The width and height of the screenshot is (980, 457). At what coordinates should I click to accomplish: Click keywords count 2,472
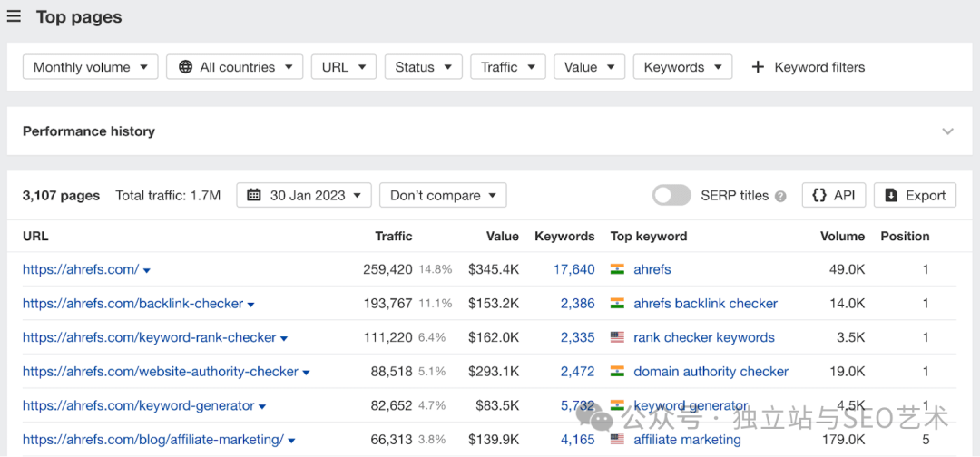click(x=577, y=372)
